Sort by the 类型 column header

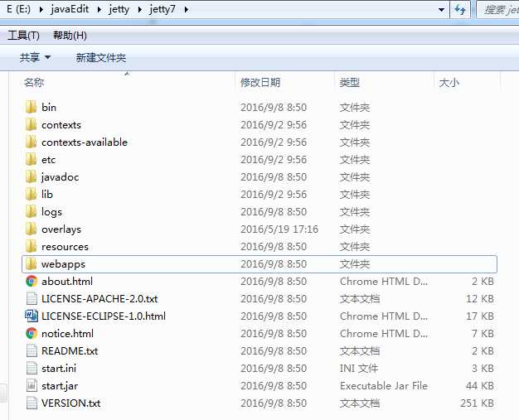coord(350,82)
